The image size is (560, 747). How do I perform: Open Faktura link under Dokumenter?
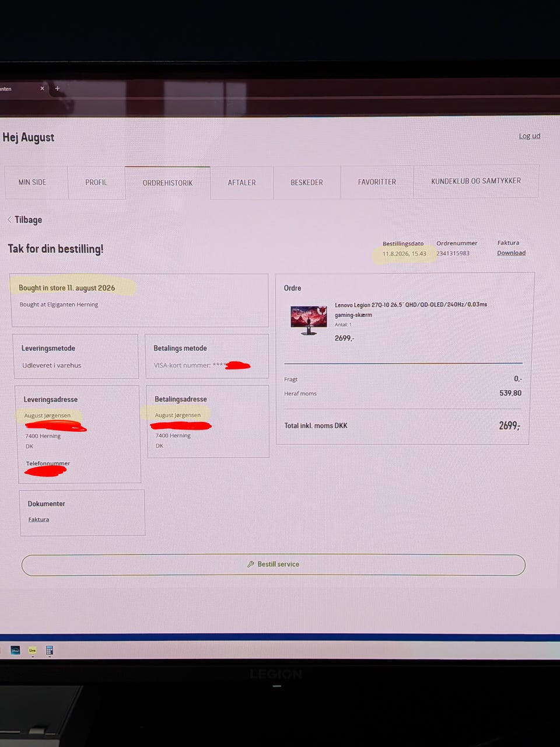38,519
